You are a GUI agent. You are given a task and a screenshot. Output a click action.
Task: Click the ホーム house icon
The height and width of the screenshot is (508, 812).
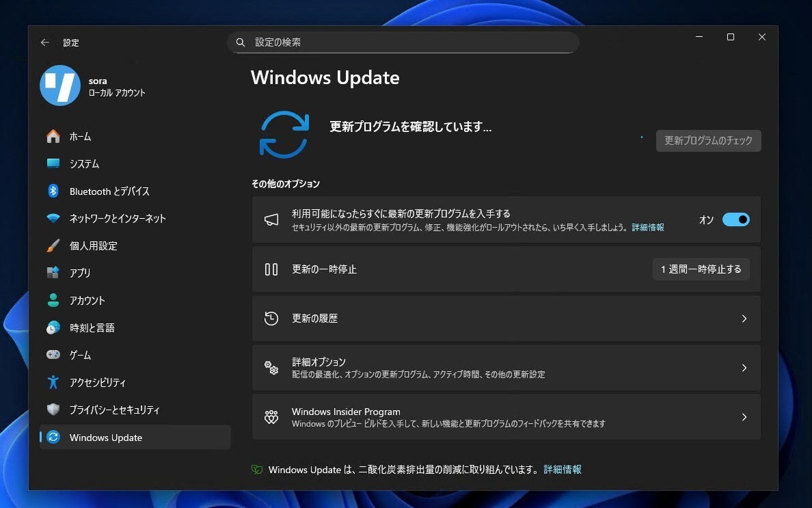coord(53,136)
